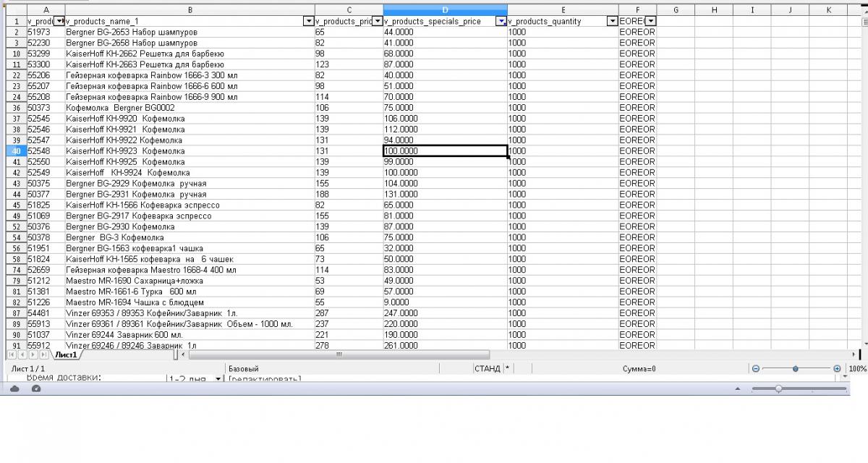Select column H by its header
Screen dimensions: 868x463
coord(714,10)
